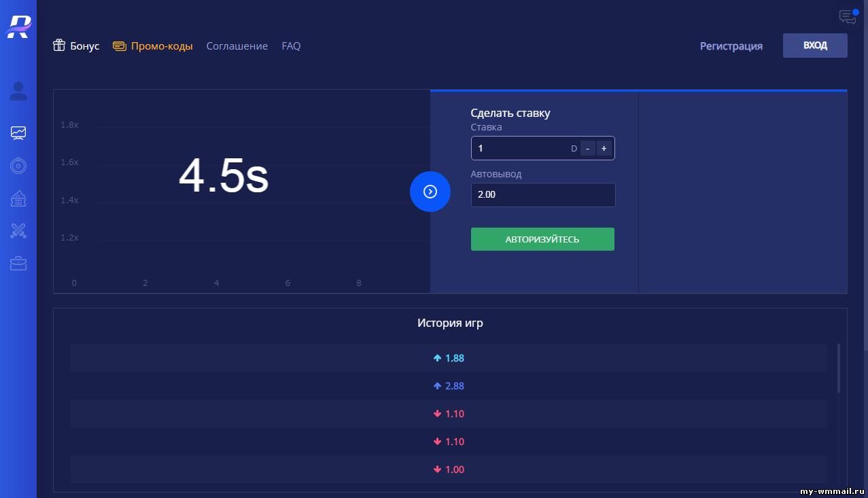
Task: Open the Бонус menu item
Action: [85, 46]
